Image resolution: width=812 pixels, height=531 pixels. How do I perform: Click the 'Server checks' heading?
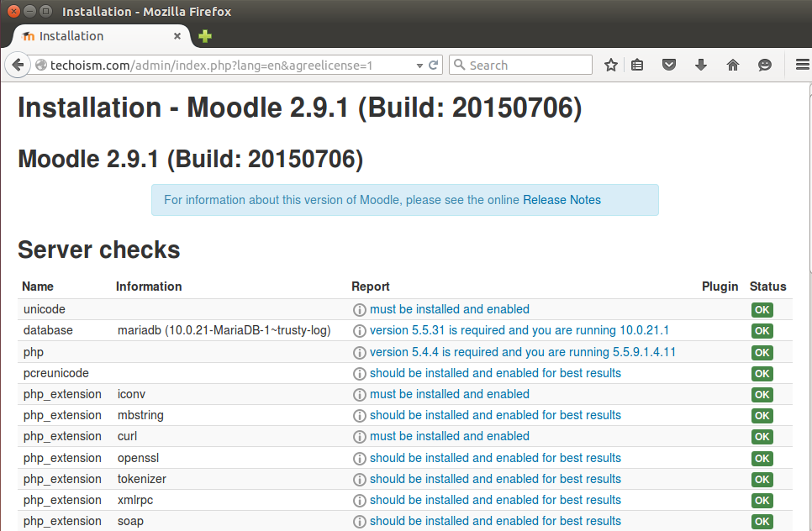click(x=99, y=250)
